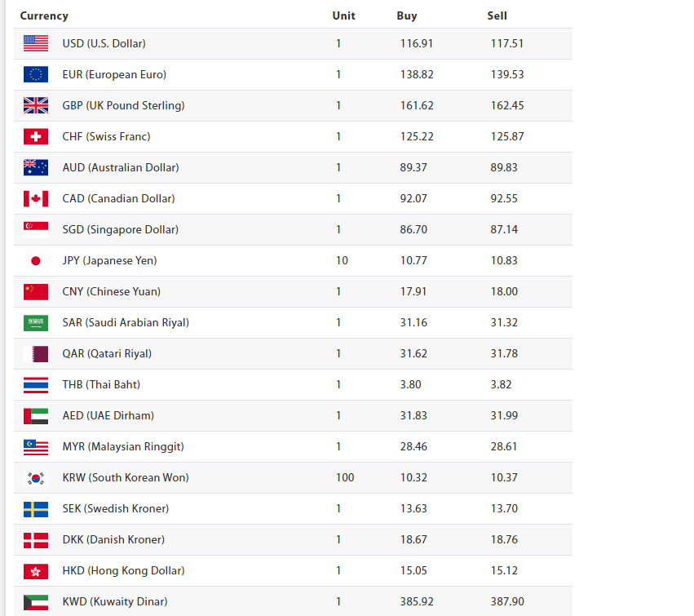Click the KWD sell rate 387.90

coord(507,601)
